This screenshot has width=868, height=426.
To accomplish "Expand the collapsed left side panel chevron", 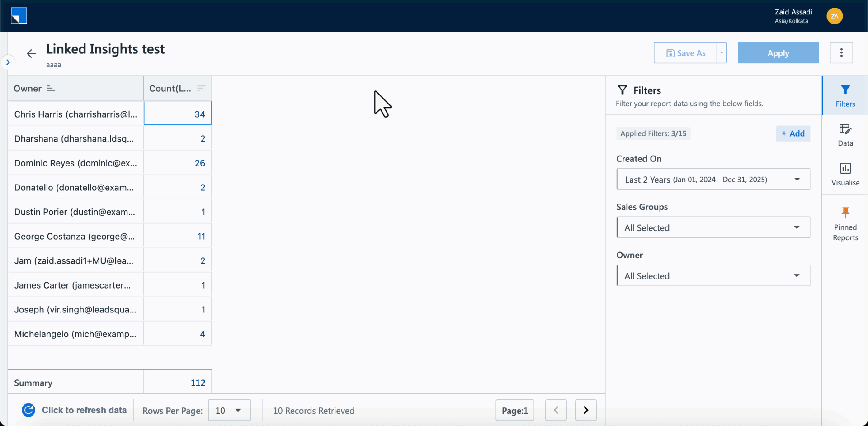I will pos(8,62).
